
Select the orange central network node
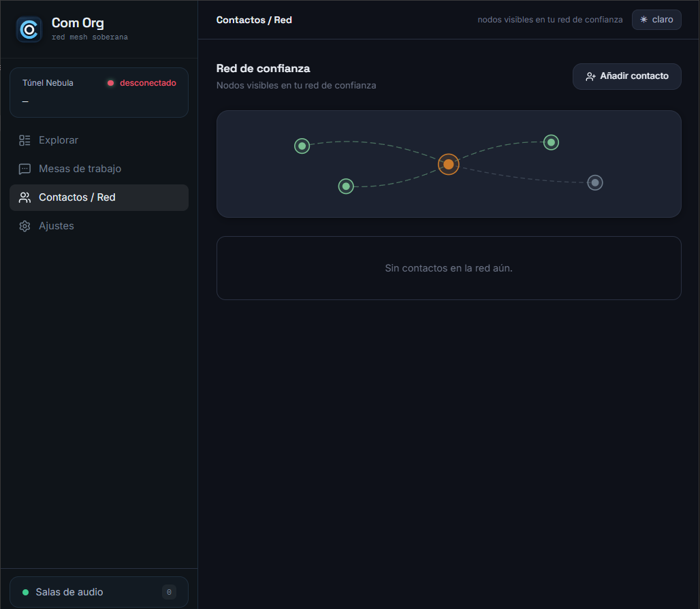[x=449, y=164]
